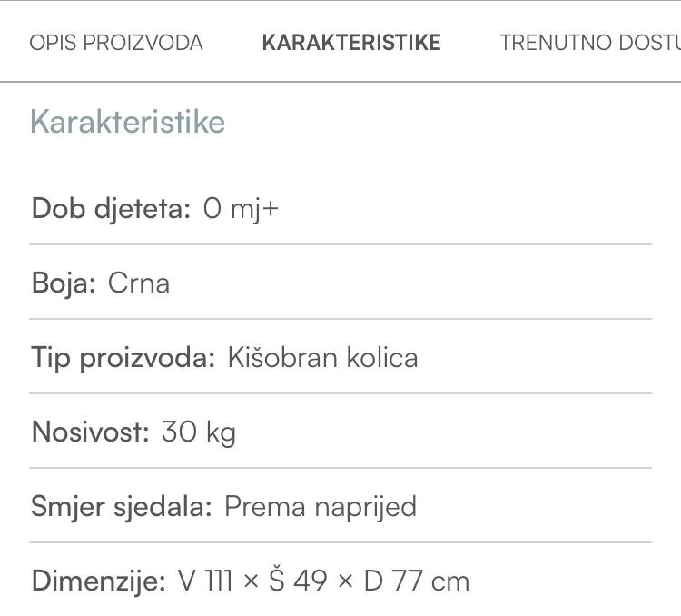Open the OPIS PROIZVODA tab

(116, 43)
